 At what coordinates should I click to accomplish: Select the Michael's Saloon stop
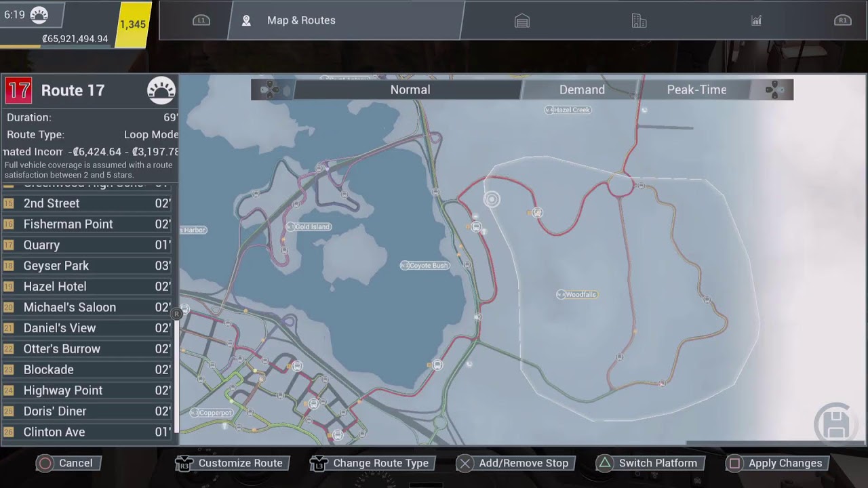tap(87, 307)
